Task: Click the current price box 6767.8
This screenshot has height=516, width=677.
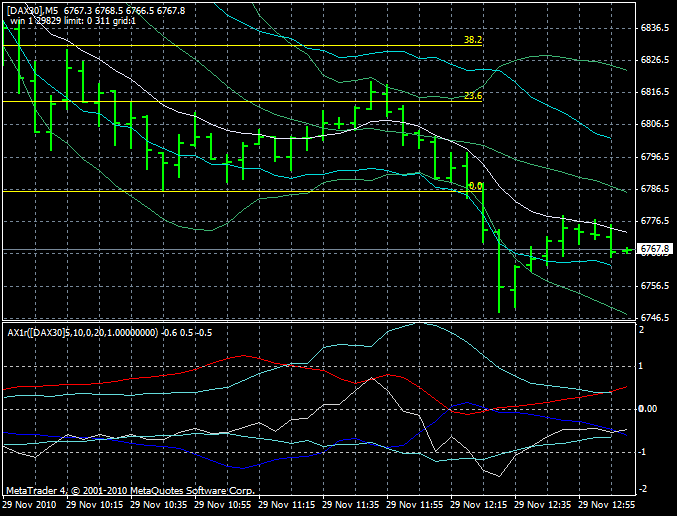Action: pos(655,249)
